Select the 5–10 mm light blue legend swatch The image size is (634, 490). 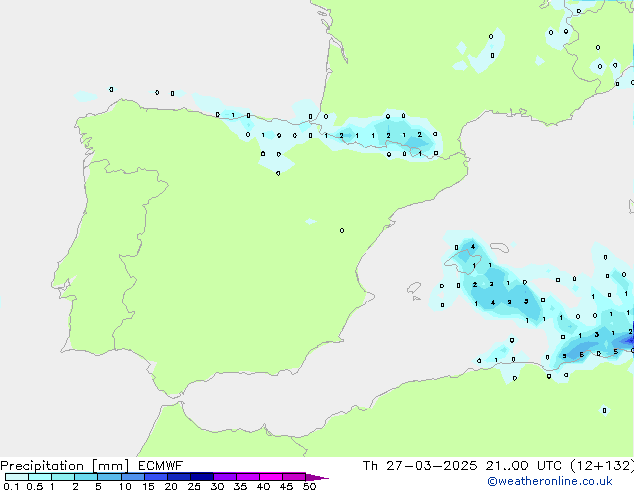[109, 477]
